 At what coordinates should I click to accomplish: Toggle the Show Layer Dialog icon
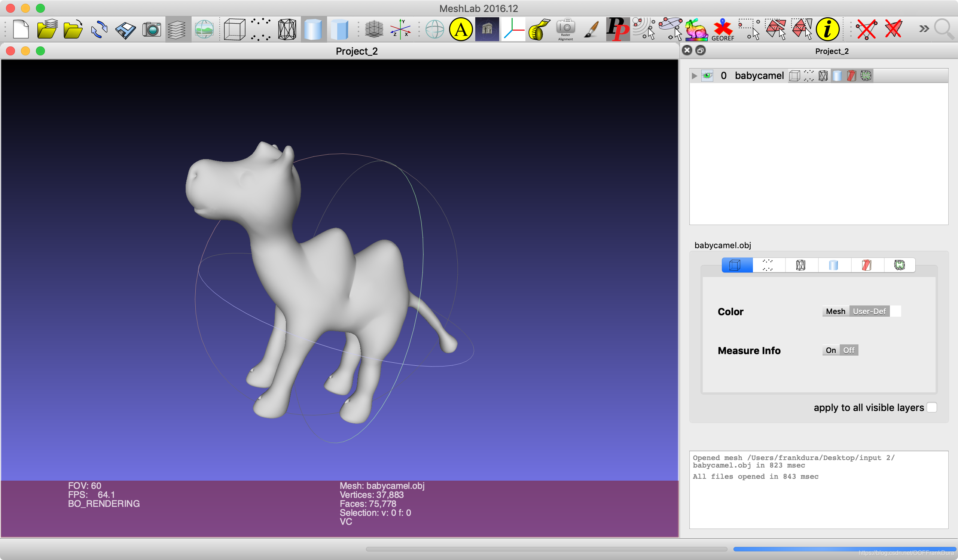click(x=177, y=29)
